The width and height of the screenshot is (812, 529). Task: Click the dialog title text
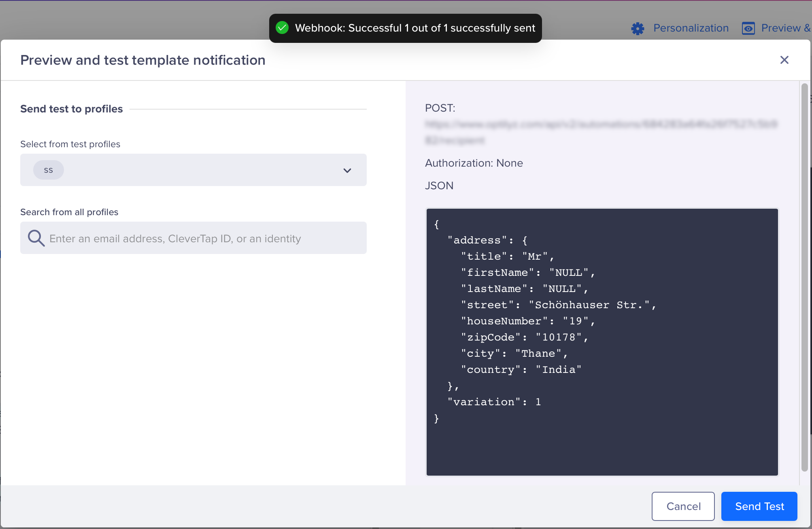[143, 60]
